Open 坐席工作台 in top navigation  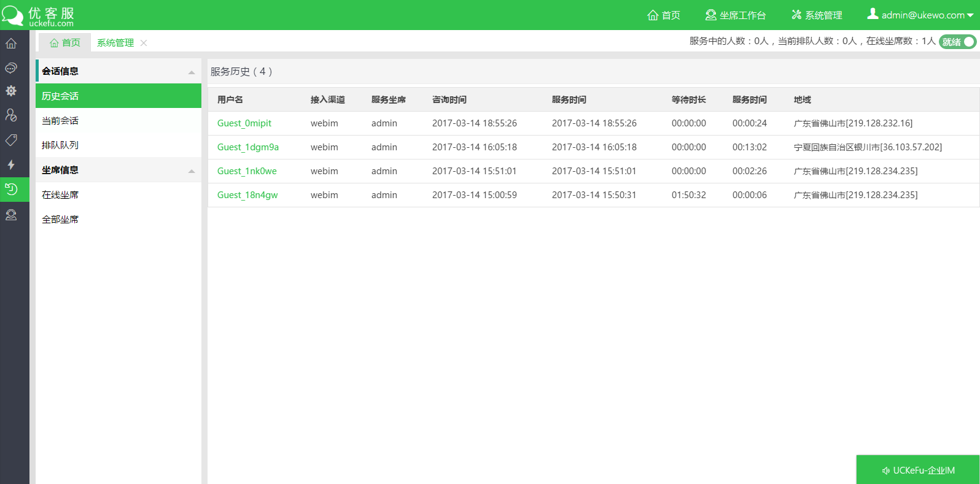736,15
